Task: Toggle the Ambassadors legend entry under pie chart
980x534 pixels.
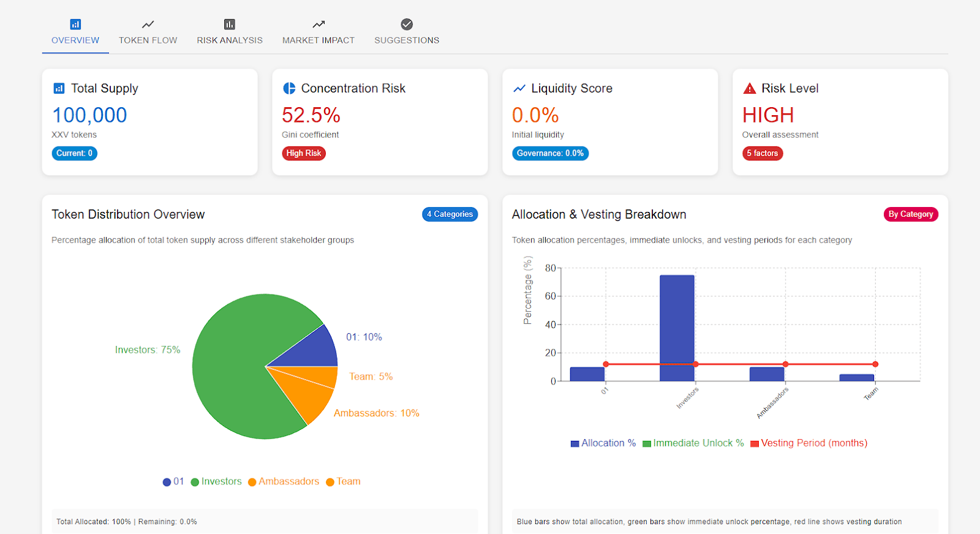Action: click(284, 481)
